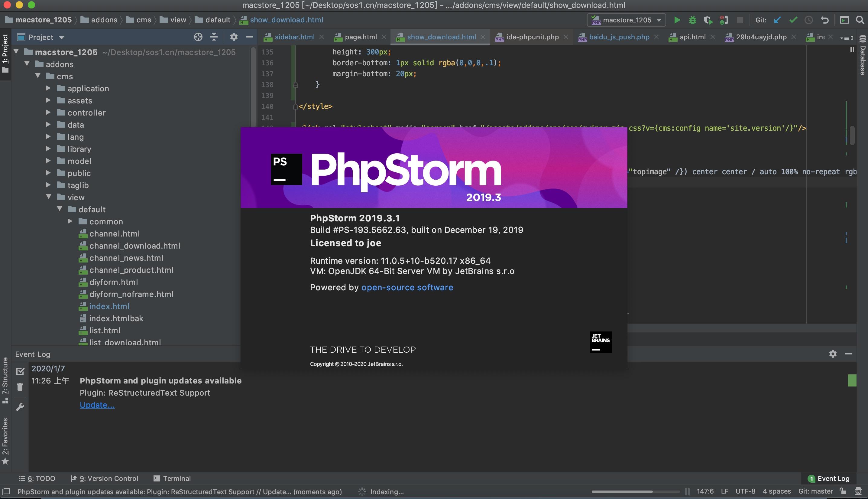Open the open-source software link
The image size is (868, 499).
click(407, 287)
